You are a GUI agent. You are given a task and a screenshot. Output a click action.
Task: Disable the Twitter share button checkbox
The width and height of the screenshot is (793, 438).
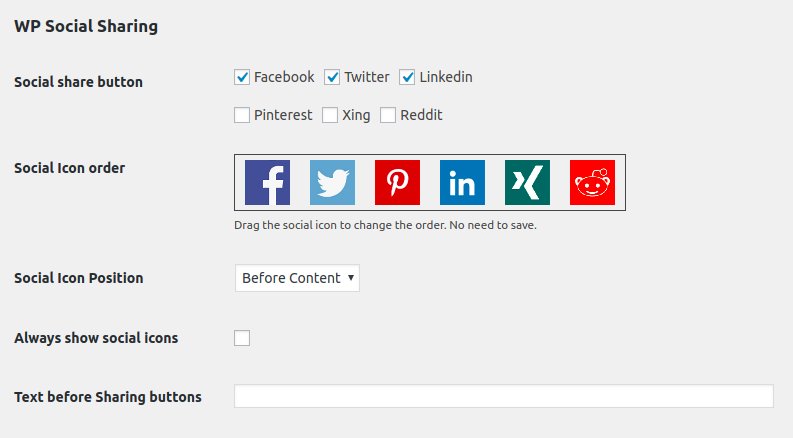[333, 77]
